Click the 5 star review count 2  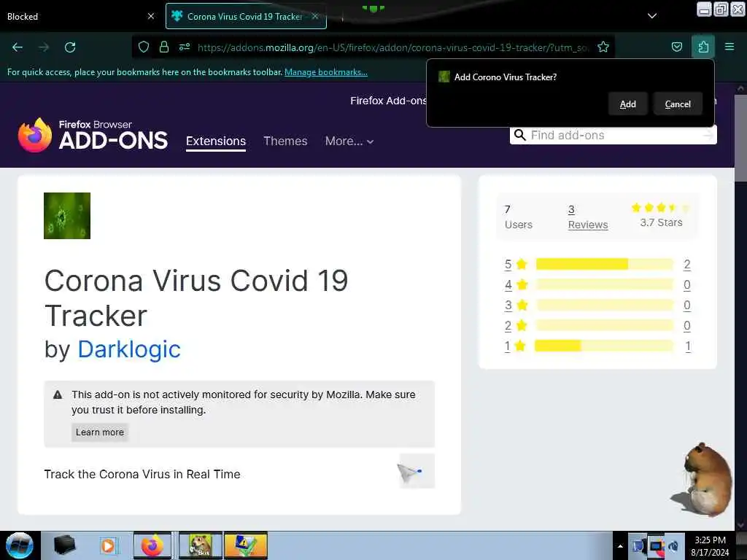[x=687, y=264]
